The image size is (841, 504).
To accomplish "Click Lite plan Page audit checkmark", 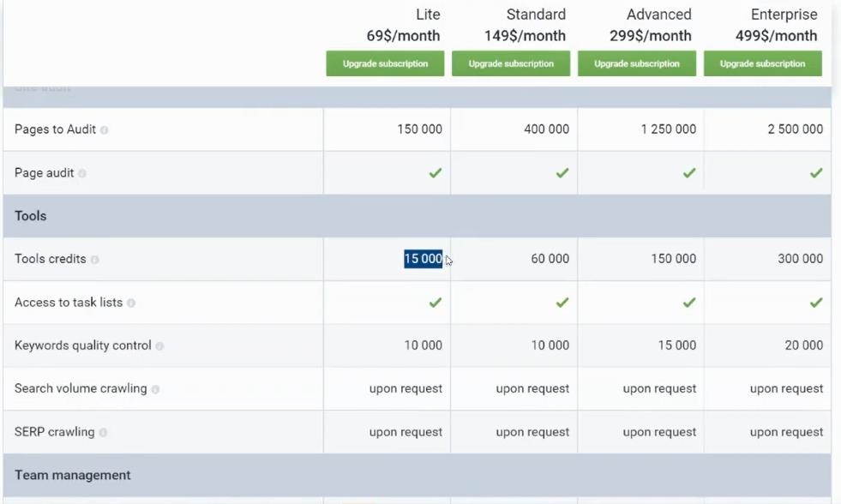I will click(435, 172).
